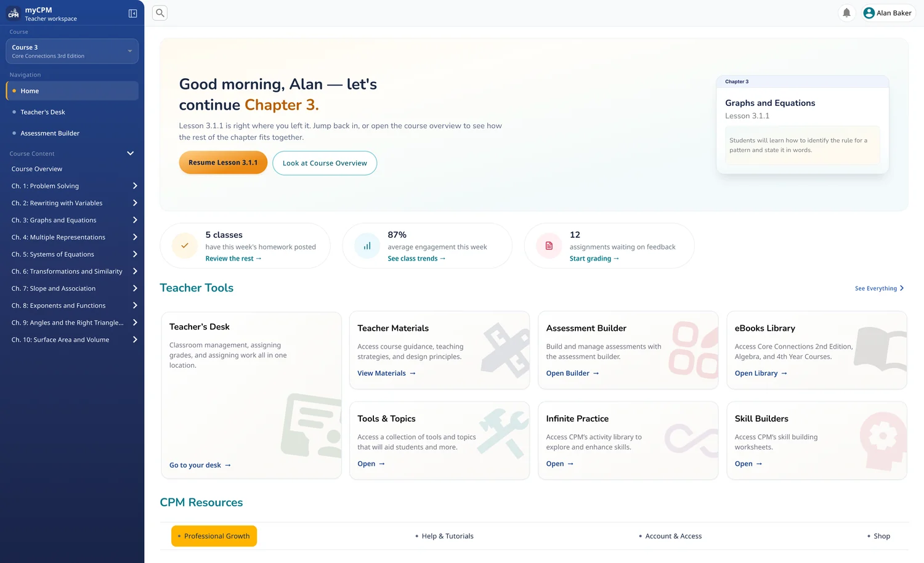Open the Skill Builders card link
The width and height of the screenshot is (924, 563).
coord(748,464)
